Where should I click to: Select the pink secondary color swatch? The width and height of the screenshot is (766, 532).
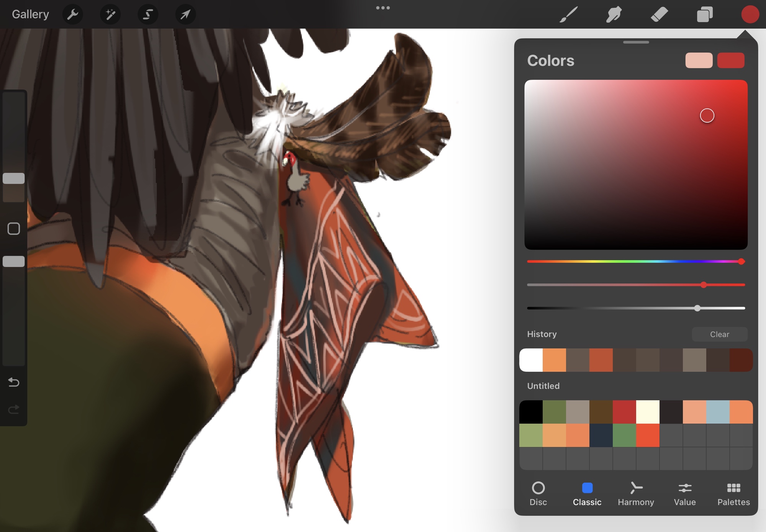(699, 61)
